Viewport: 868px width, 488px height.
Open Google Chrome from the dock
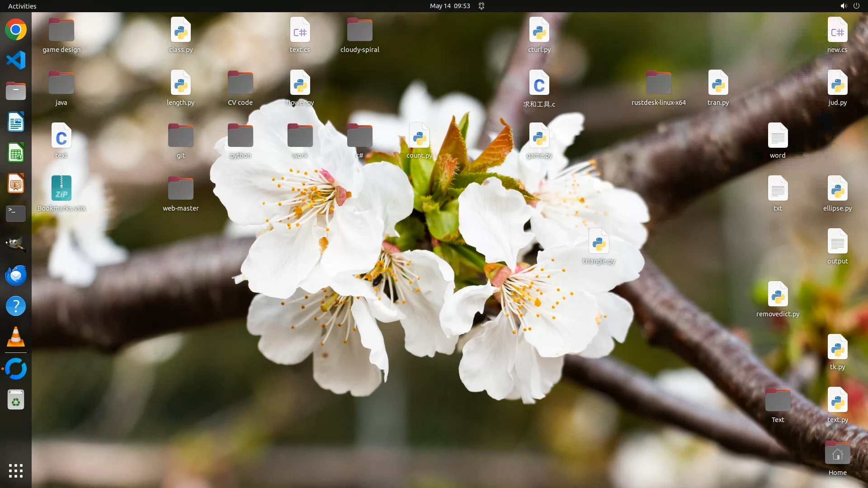[x=16, y=30]
